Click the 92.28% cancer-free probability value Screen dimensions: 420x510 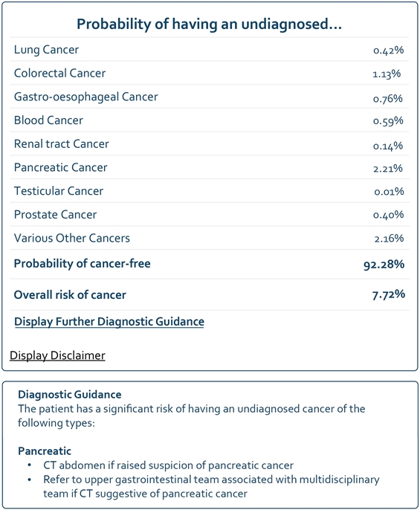[x=384, y=265]
